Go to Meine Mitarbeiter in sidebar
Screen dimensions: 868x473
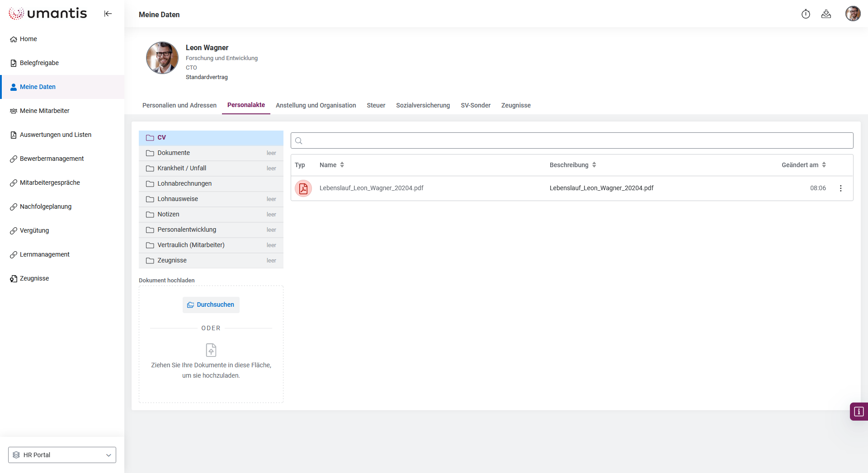click(x=44, y=111)
